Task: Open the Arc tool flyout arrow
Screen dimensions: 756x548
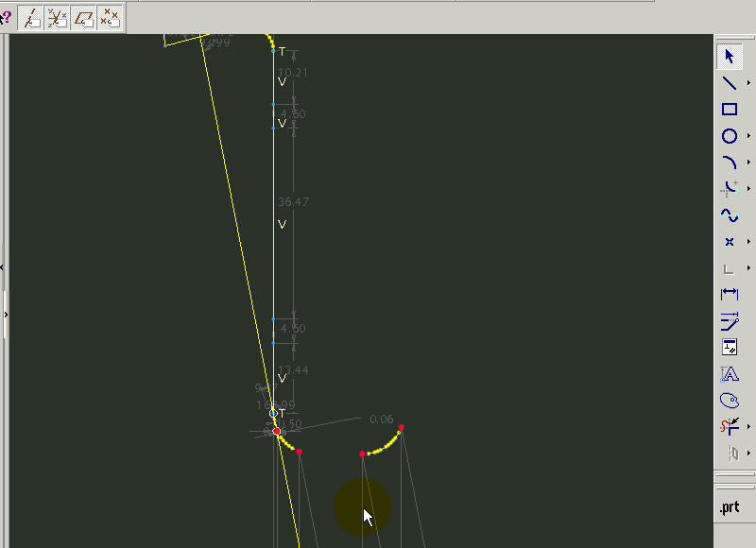Action: (x=748, y=163)
